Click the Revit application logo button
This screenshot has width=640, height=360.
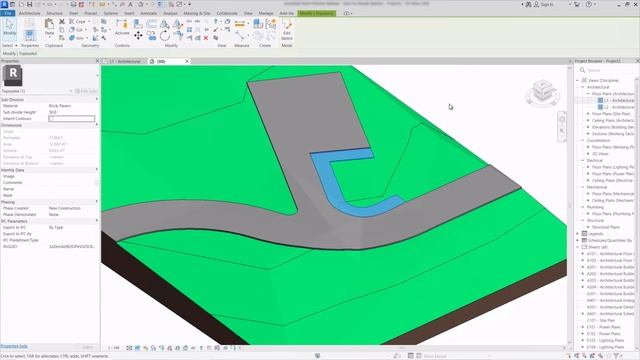point(4,4)
